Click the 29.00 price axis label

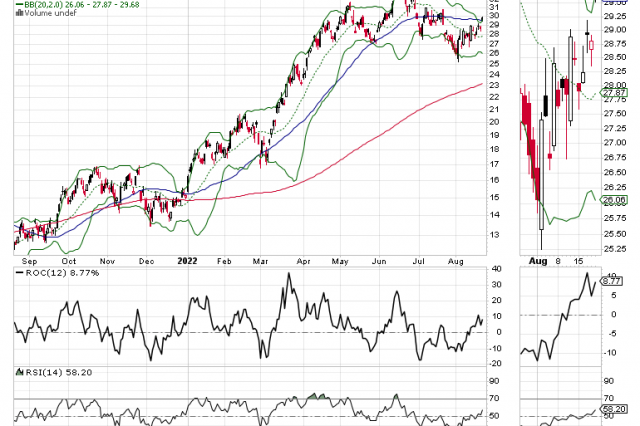point(614,29)
